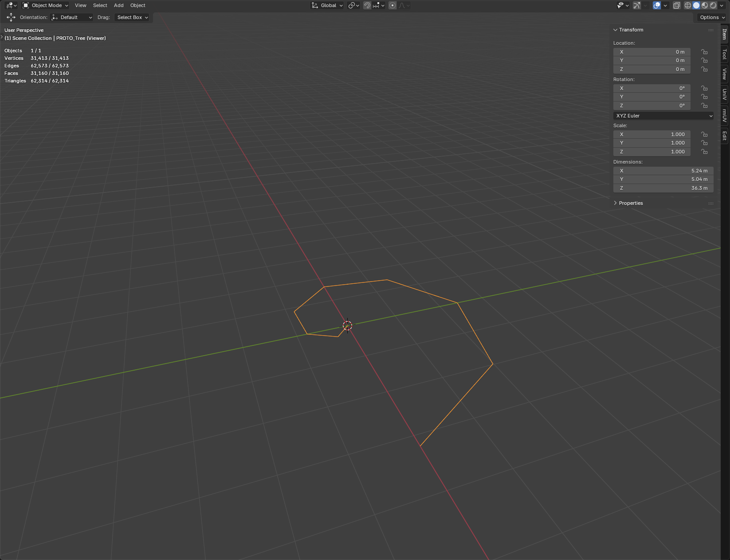
Task: Expand the Properties panel section
Action: click(x=631, y=203)
